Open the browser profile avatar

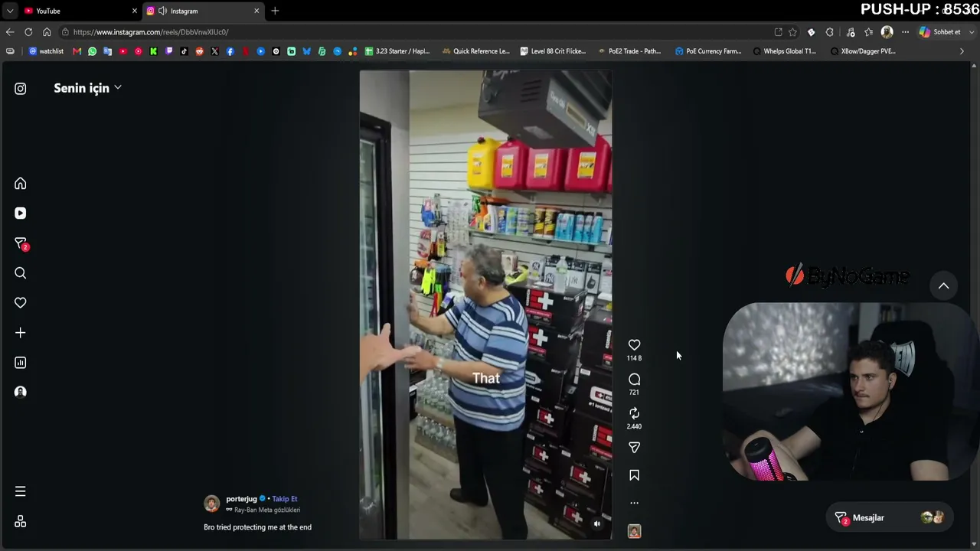click(887, 32)
